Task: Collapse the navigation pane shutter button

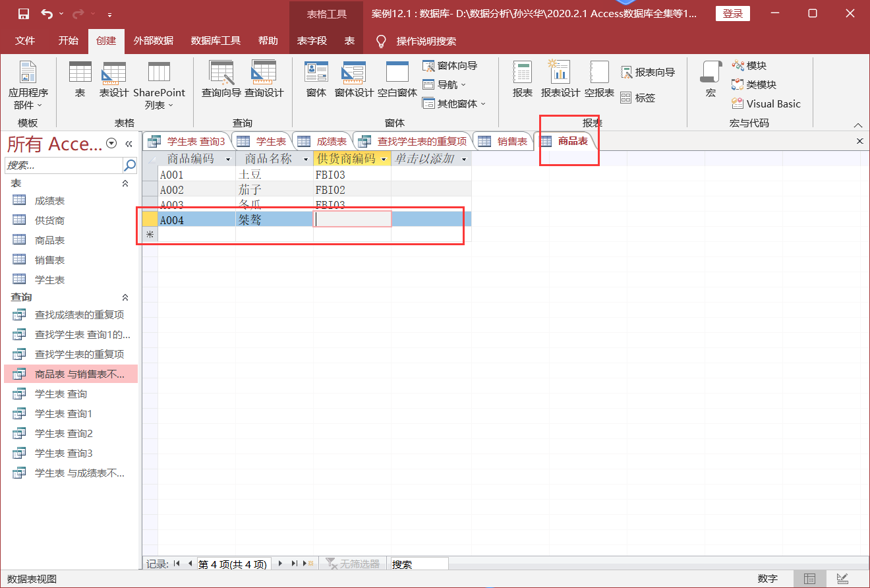Action: point(129,143)
